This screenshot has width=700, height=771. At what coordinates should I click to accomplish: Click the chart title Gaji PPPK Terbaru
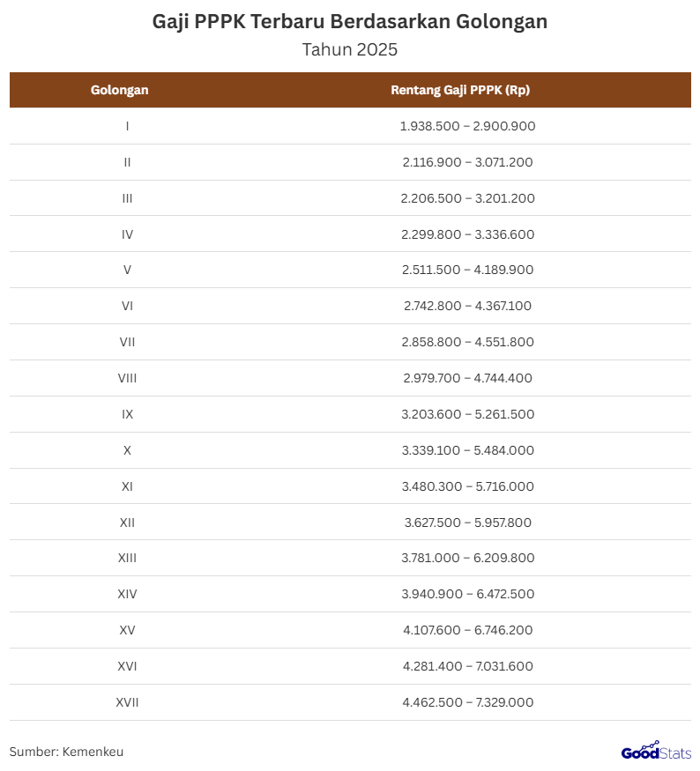350,22
